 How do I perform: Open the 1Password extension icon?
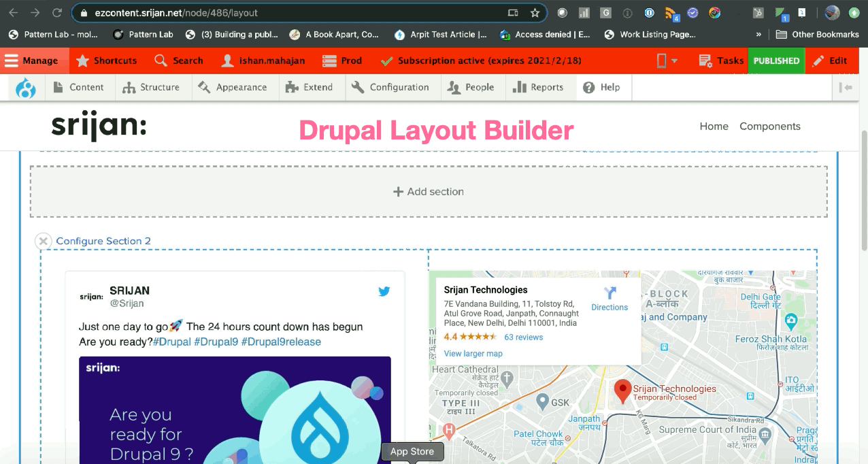(x=650, y=13)
